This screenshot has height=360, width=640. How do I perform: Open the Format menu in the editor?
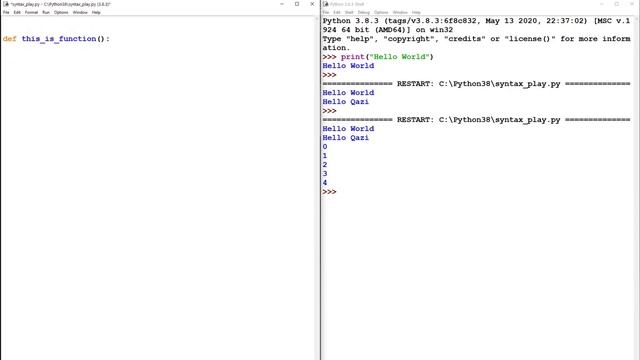tap(31, 13)
